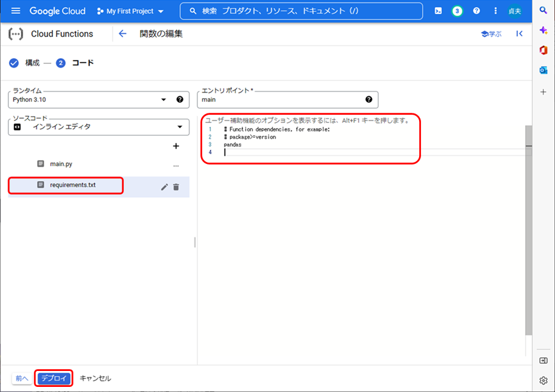This screenshot has width=555, height=392.
Task: Open the My First Project selector
Action: click(130, 11)
